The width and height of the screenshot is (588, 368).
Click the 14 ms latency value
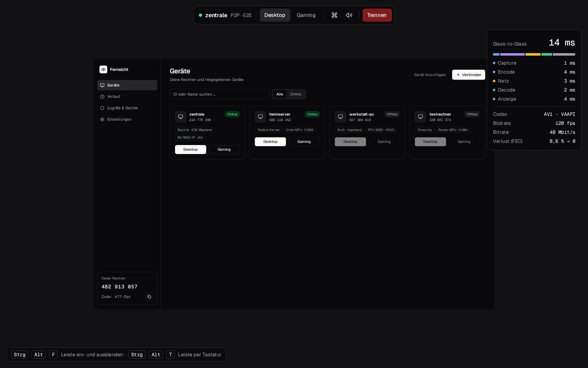pyautogui.click(x=562, y=43)
